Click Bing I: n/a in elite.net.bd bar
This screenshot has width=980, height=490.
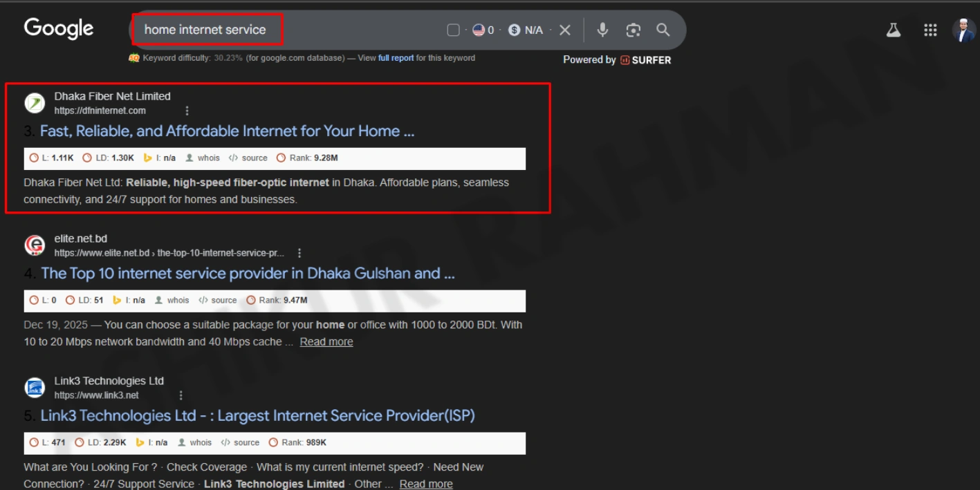[x=129, y=301]
